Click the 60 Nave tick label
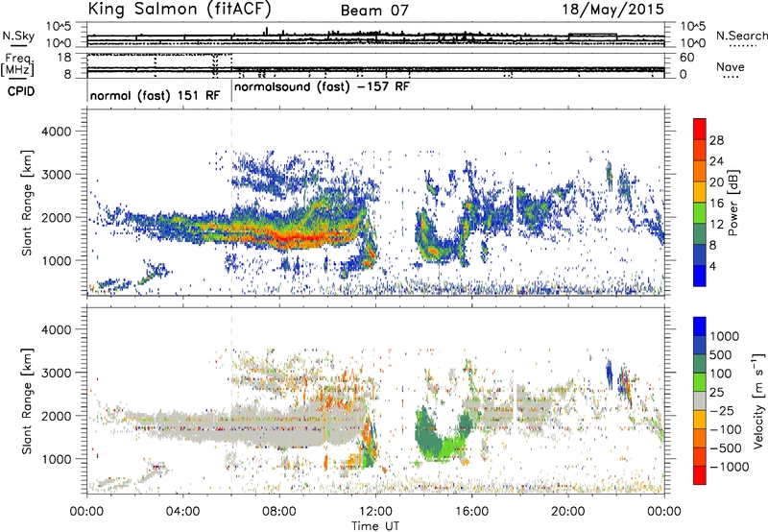Screen dimensions: 768x532 [x=686, y=58]
